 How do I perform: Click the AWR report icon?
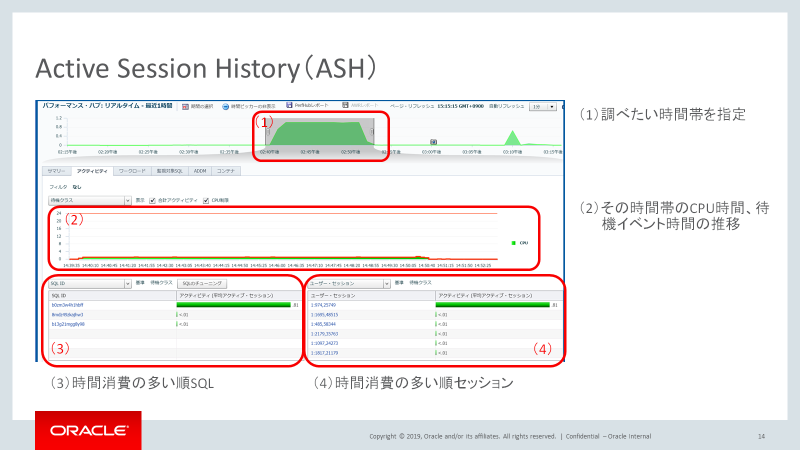tap(345, 105)
